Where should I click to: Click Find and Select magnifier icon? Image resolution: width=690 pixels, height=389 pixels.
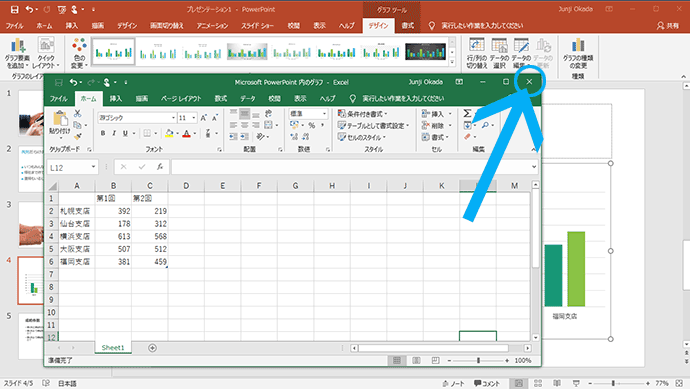[x=485, y=125]
